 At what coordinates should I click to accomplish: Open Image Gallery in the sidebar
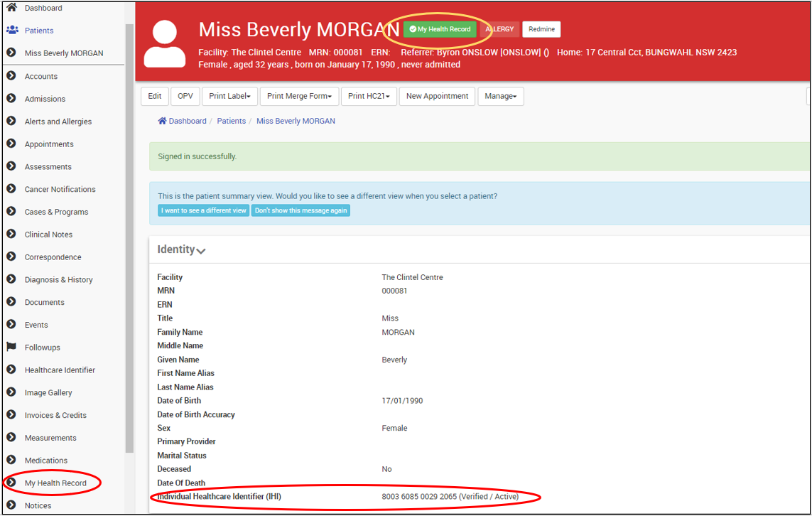point(48,393)
